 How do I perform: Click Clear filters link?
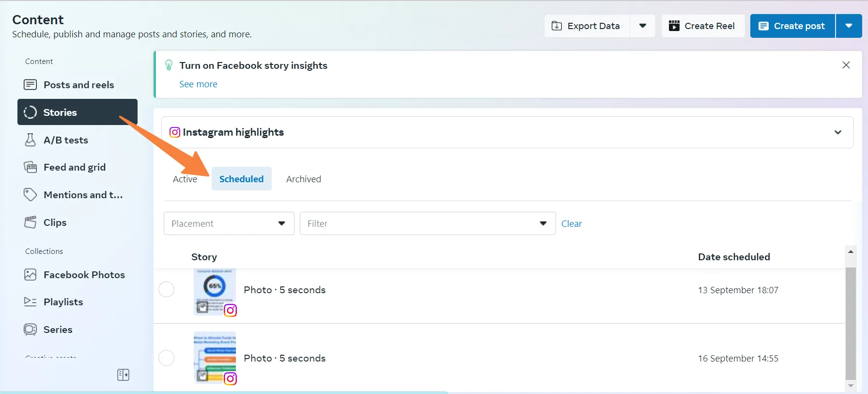point(572,223)
